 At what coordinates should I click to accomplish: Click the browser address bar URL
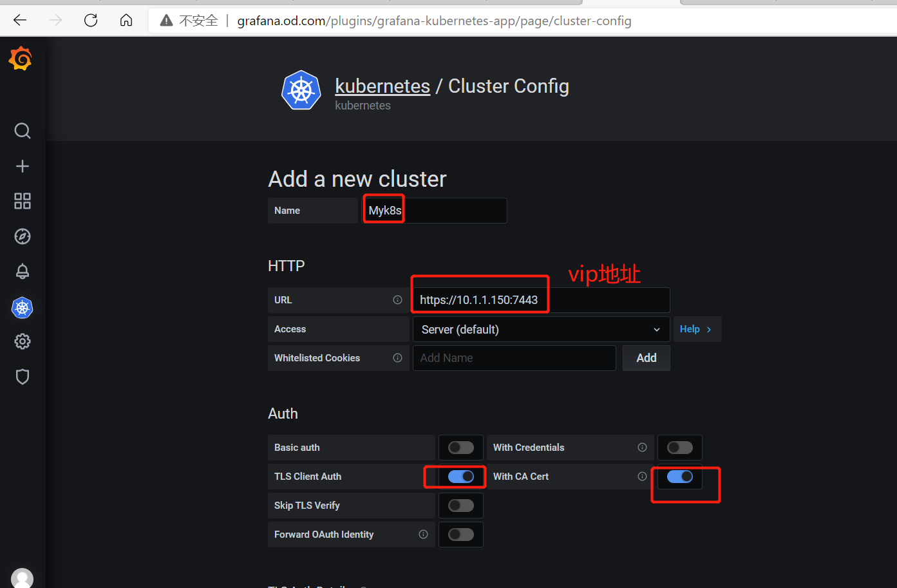click(x=434, y=21)
